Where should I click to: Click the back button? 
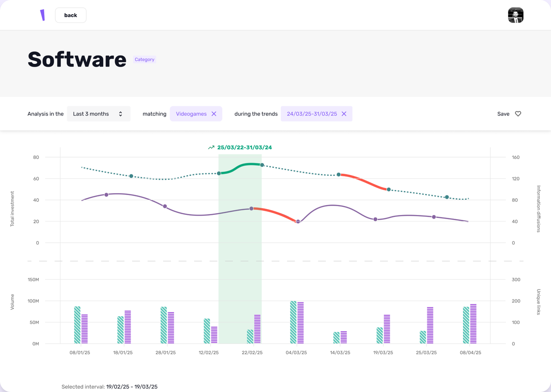(x=71, y=15)
